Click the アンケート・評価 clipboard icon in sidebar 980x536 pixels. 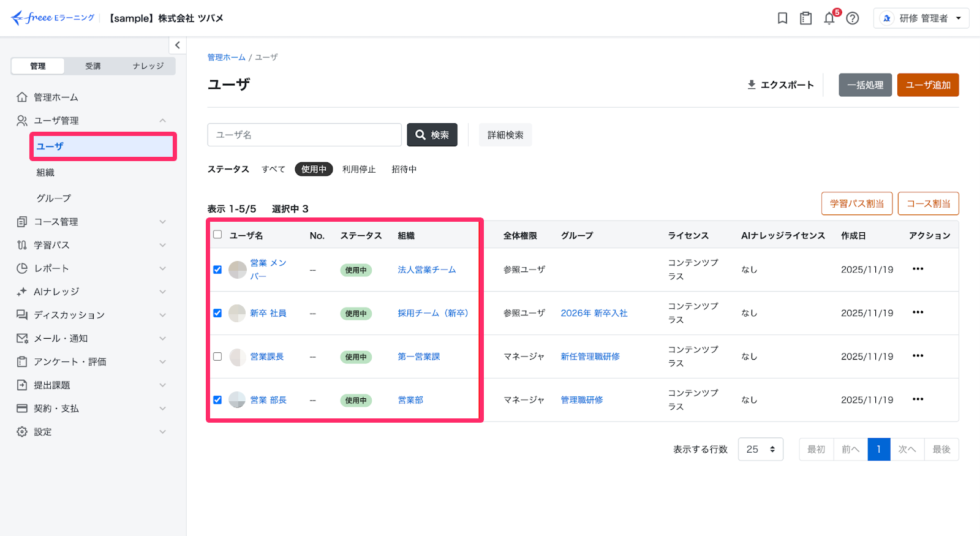(22, 361)
